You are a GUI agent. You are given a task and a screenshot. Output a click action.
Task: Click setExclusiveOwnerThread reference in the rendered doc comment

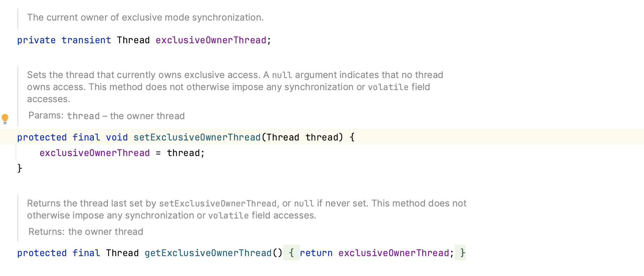click(218, 204)
